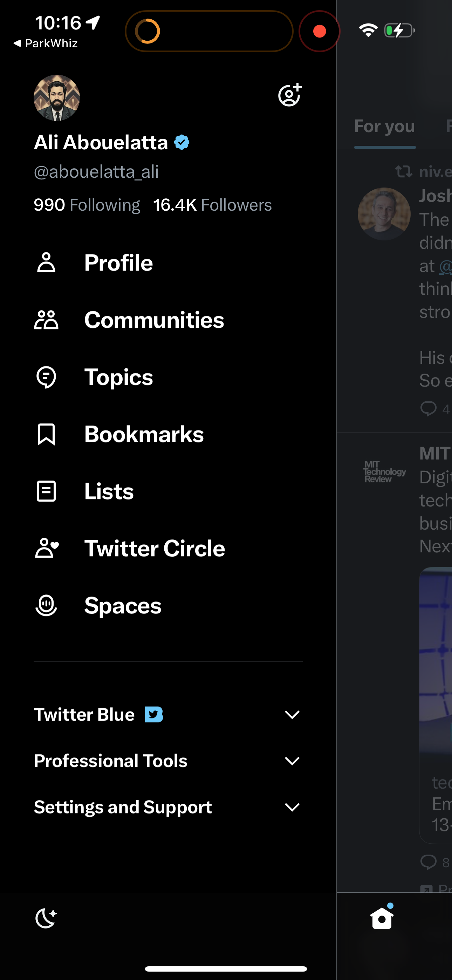452x980 pixels.
Task: Expand Professional Tools
Action: 292,761
